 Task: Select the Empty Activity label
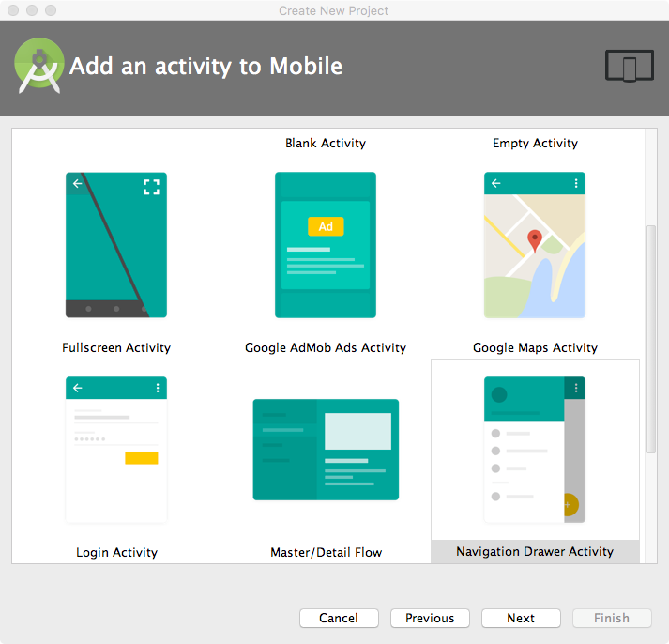[x=535, y=144]
